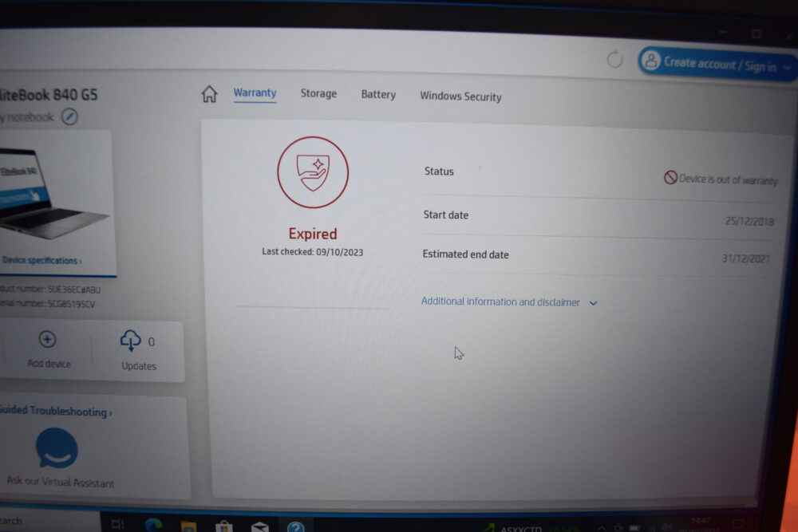Viewport: 798px width, 532px height.
Task: Open the notification center icon in tray
Action: pos(738,523)
